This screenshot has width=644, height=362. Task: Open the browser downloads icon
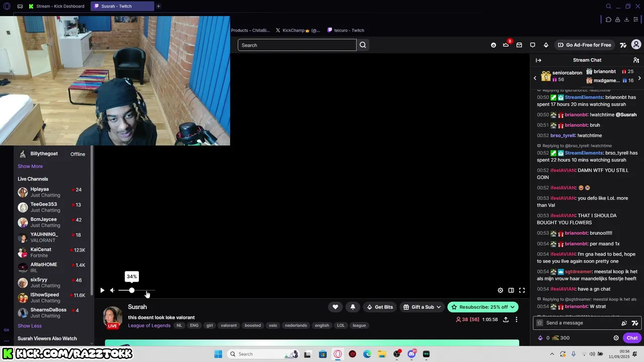click(626, 20)
